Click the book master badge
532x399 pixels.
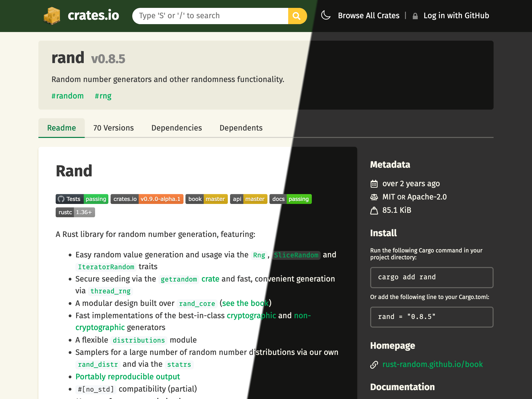pyautogui.click(x=206, y=199)
